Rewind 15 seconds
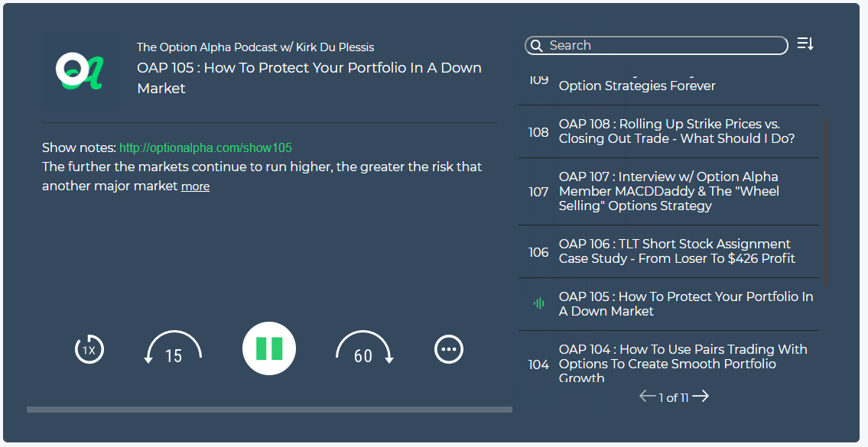Image resolution: width=868 pixels, height=447 pixels. click(x=174, y=348)
